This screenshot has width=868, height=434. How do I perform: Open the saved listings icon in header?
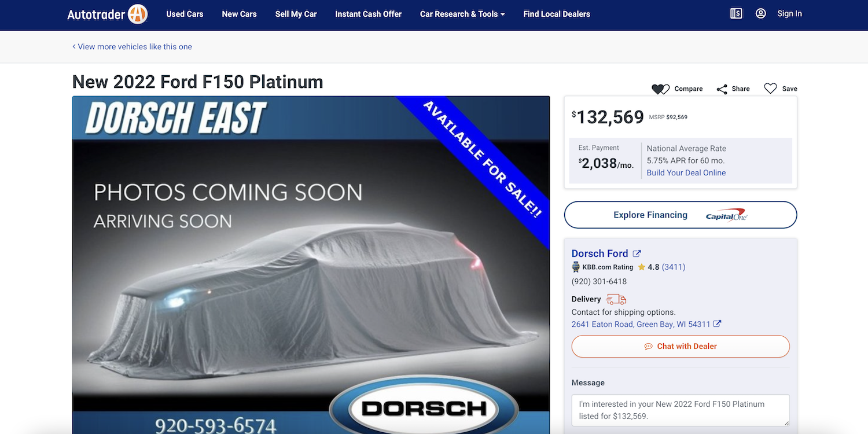(736, 14)
